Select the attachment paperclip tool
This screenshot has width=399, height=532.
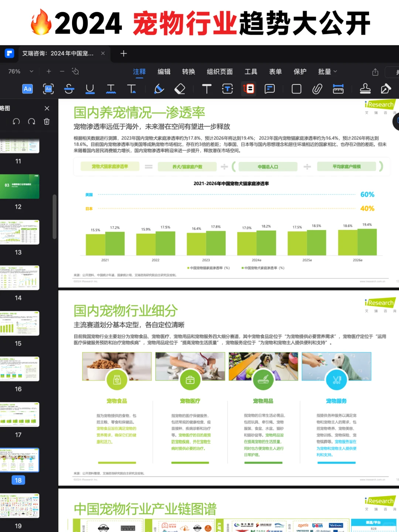(317, 89)
